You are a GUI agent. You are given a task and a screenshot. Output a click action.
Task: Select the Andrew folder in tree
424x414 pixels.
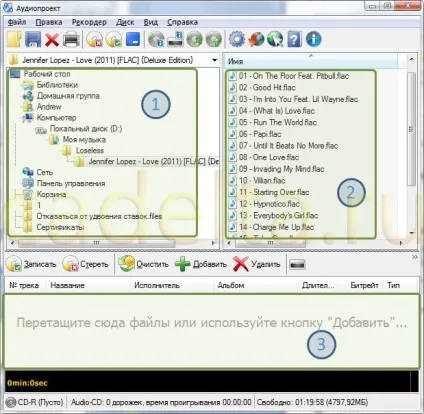49,107
